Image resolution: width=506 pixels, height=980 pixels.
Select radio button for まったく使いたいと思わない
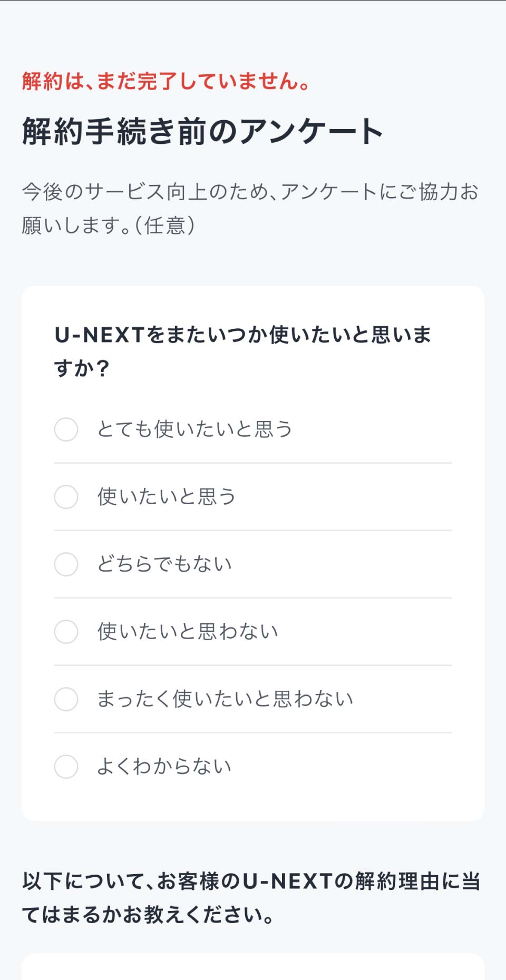coord(66,699)
